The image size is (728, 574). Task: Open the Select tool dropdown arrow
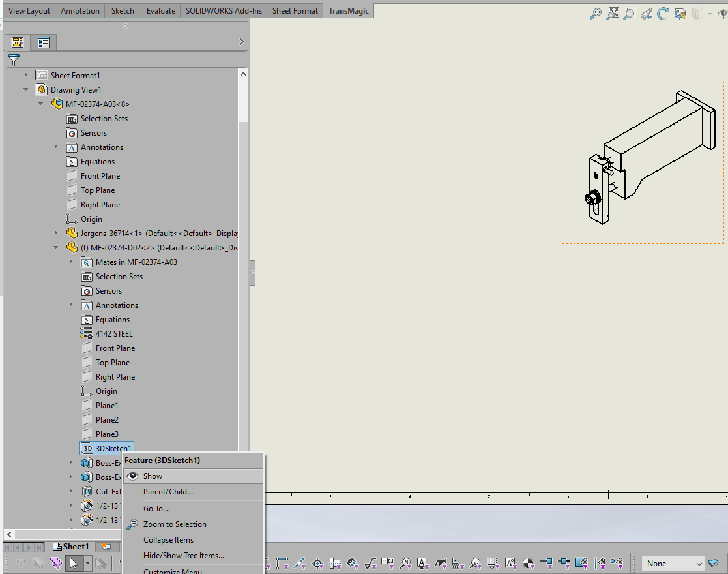pos(87,564)
